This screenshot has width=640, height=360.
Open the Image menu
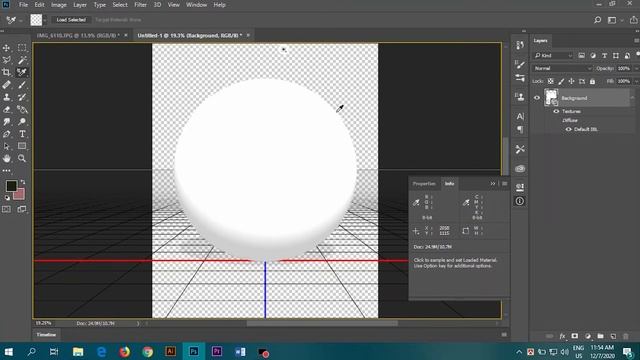[59, 5]
